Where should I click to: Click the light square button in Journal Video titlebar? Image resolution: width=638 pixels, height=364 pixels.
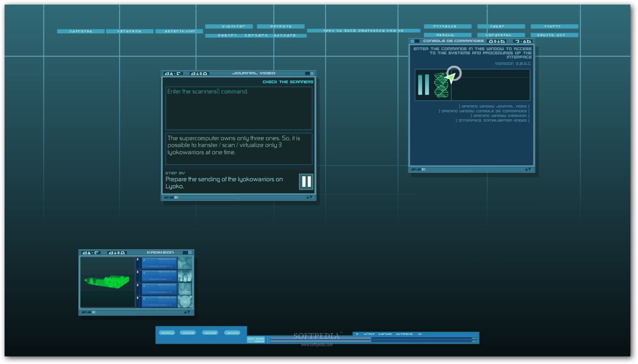pyautogui.click(x=312, y=73)
